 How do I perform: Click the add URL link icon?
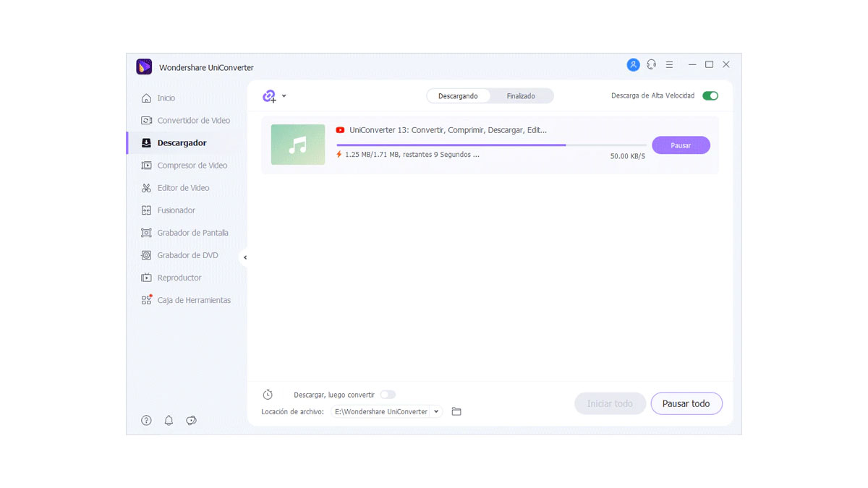[x=269, y=96]
